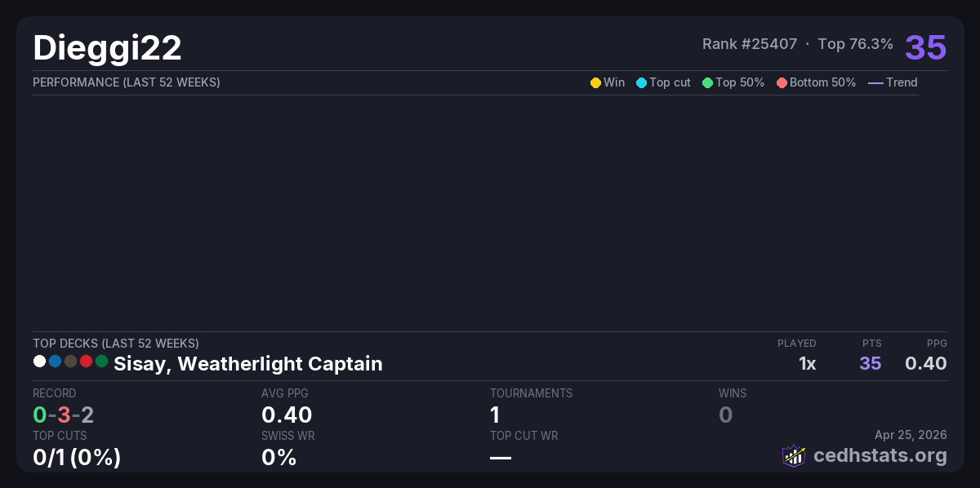Click the 0-3-2 record value
Viewport: 980px width, 488px height.
pos(63,415)
